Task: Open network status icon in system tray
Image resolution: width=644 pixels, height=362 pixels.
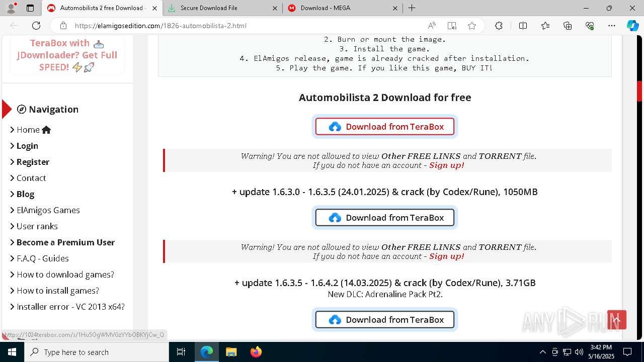Action: [x=567, y=352]
